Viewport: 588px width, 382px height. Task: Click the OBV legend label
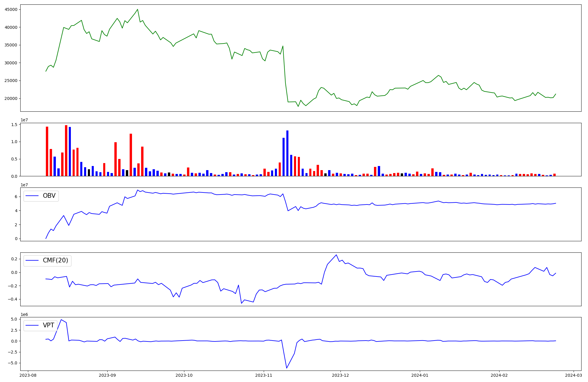[49, 196]
